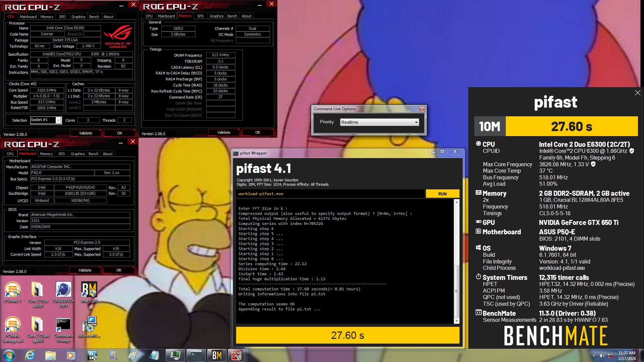Minimize the pifast Wrapper window
The height and width of the screenshot is (362, 644).
(433, 152)
